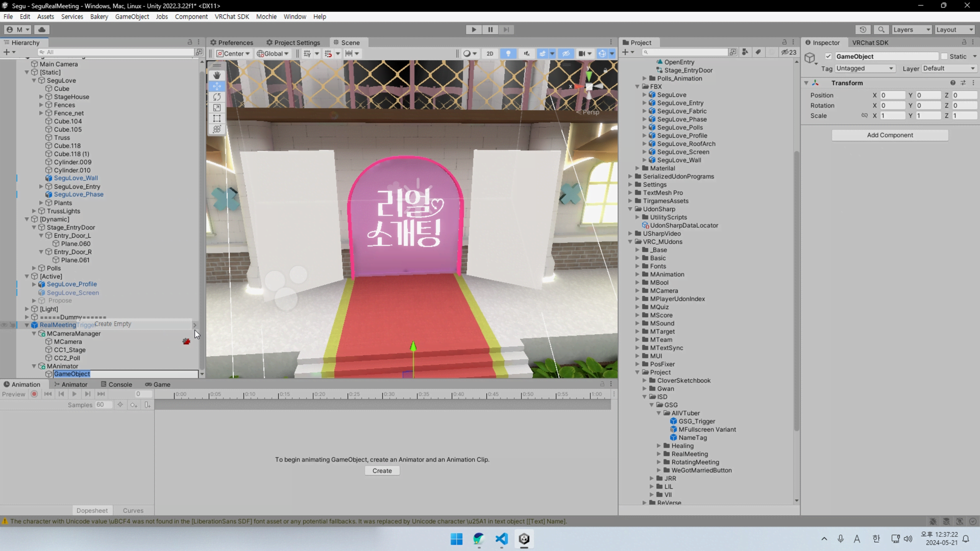Image resolution: width=980 pixels, height=551 pixels.
Task: Enable the Static checkbox
Action: point(944,57)
